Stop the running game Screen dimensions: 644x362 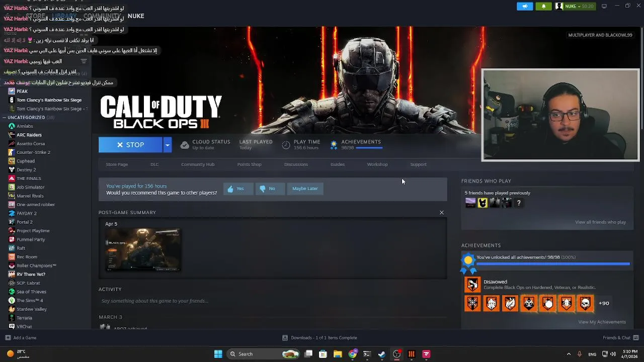coord(130,145)
